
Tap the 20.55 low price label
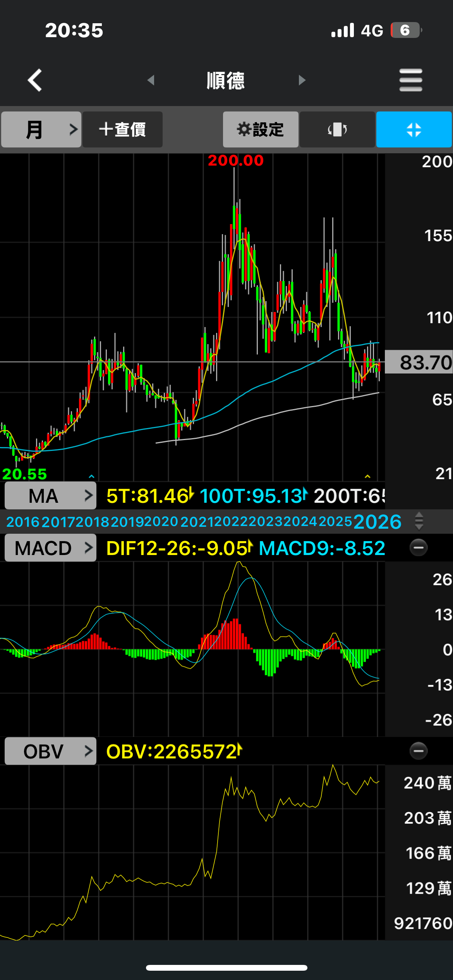(24, 474)
